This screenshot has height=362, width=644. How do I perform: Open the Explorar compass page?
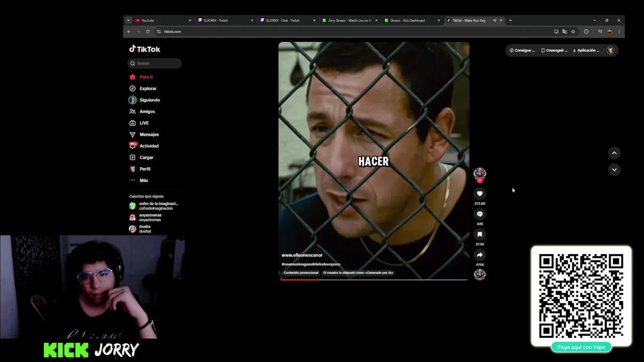142,88
